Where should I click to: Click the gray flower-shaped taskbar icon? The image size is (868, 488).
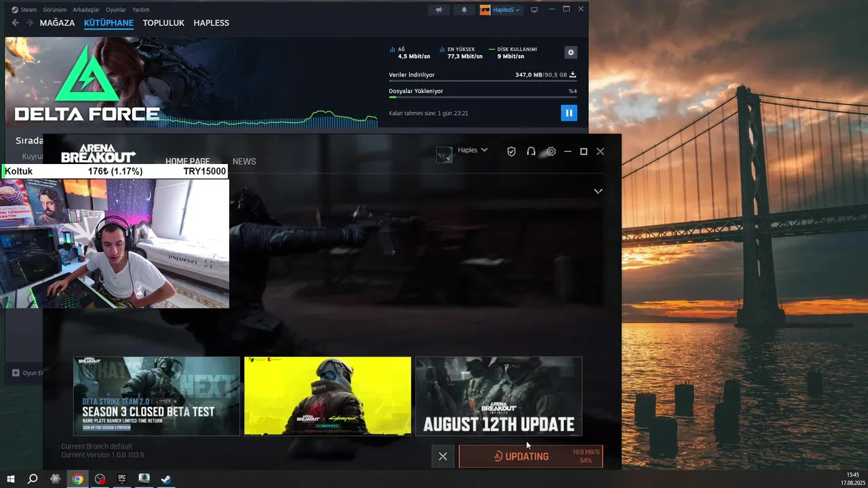(x=56, y=479)
